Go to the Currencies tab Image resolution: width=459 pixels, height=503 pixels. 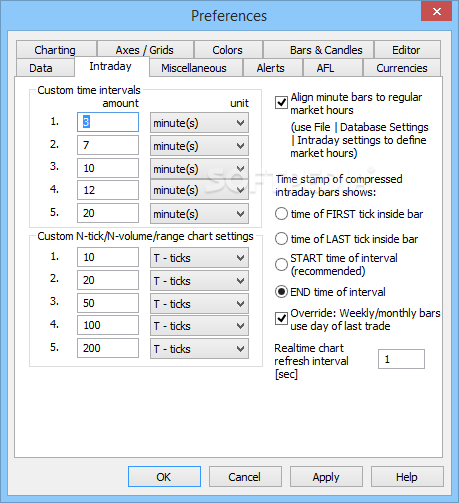402,68
